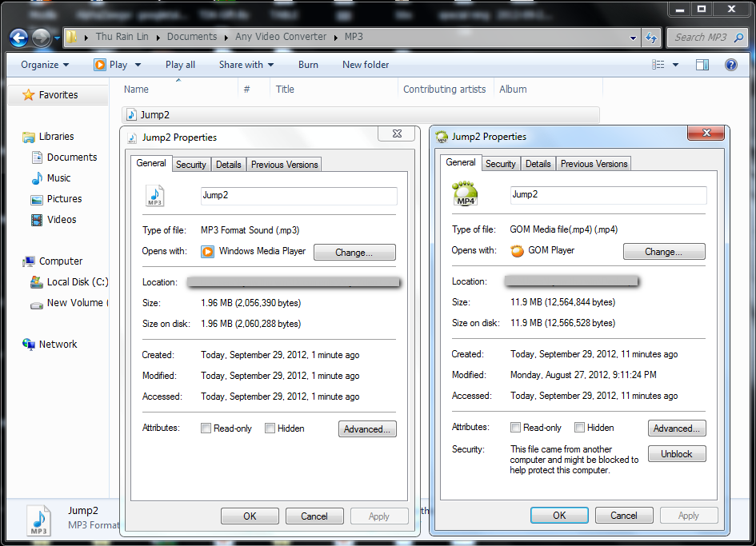Sort by the Album column header
756x546 pixels.
549,90
